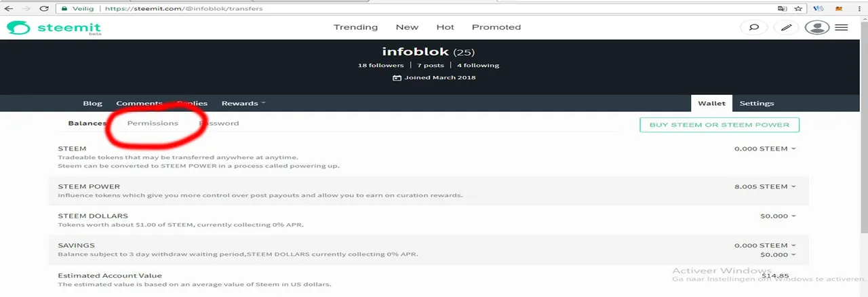Click the green secure padlock icon
The height and width of the screenshot is (297, 868).
point(64,9)
